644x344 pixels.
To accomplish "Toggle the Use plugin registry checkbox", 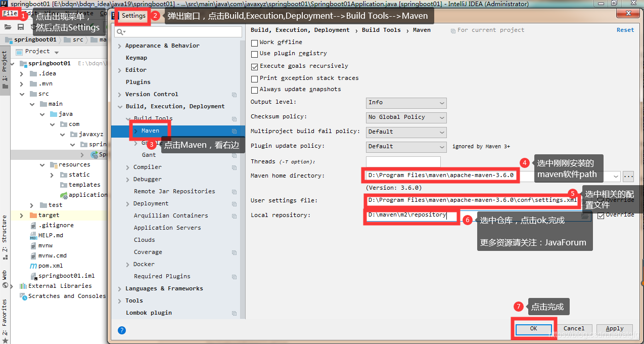I will click(x=255, y=54).
